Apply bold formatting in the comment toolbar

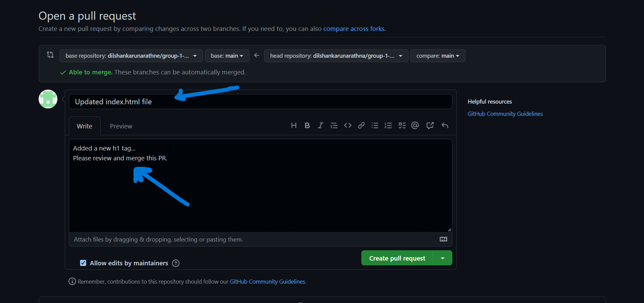tap(307, 126)
